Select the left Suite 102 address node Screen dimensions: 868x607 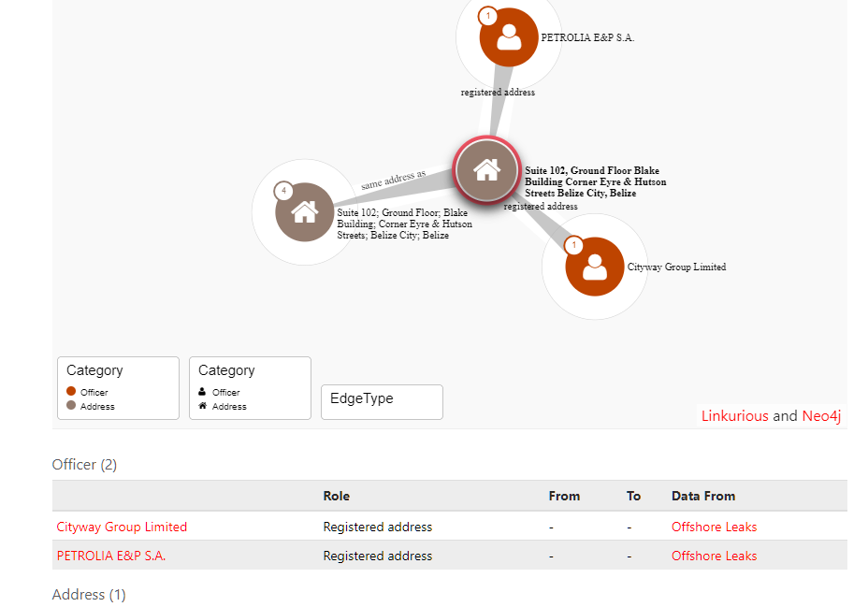[x=304, y=211]
